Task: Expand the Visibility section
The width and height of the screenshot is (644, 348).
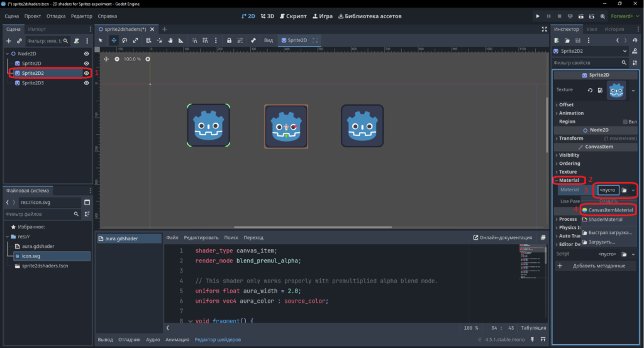Action: [569, 155]
